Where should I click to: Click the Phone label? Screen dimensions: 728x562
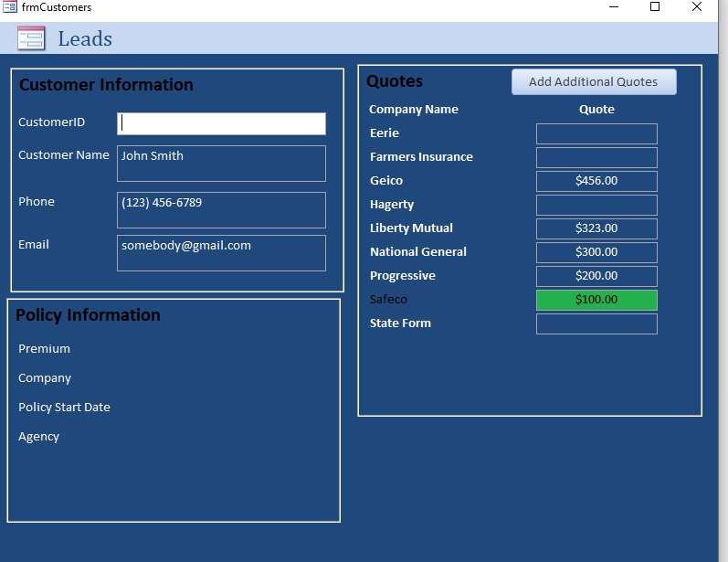pos(37,202)
